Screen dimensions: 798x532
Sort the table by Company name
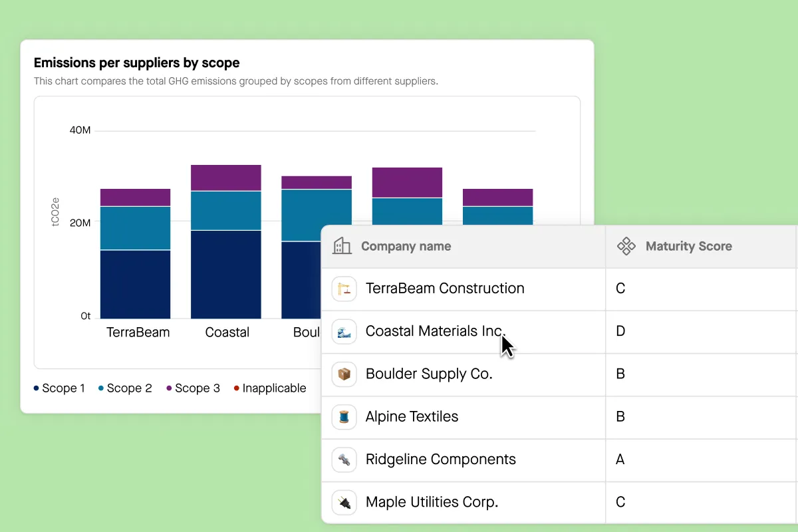click(406, 246)
